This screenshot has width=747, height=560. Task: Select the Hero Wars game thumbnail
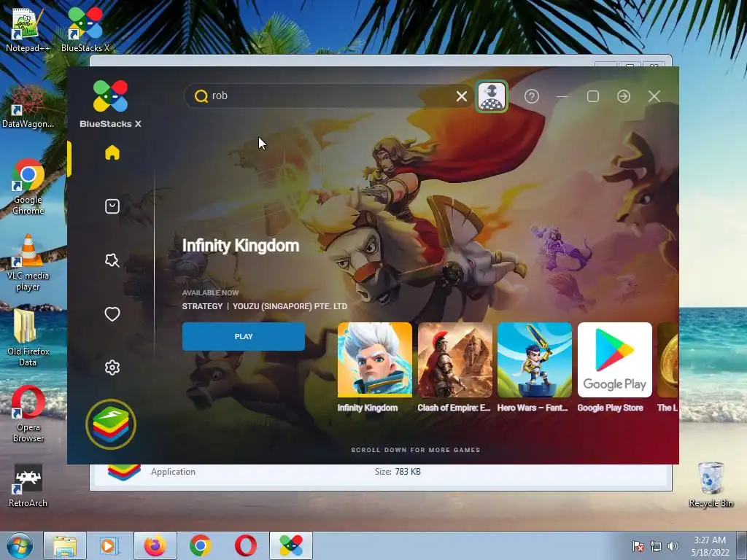[535, 359]
